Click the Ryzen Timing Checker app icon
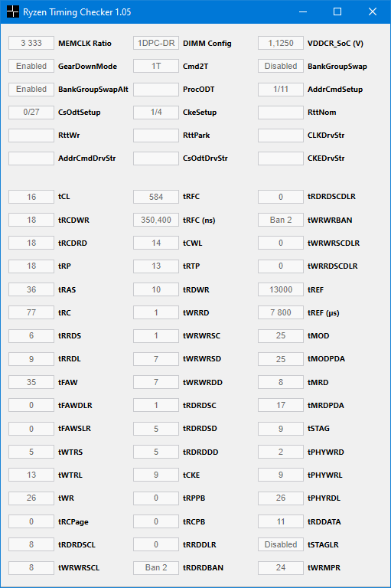The height and width of the screenshot is (588, 391). [13, 11]
